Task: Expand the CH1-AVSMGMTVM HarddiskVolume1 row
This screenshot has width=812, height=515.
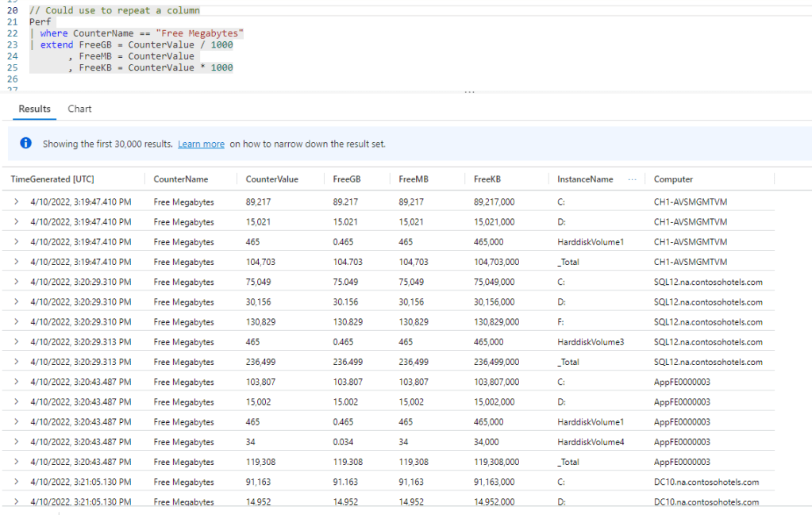Action: (x=16, y=242)
